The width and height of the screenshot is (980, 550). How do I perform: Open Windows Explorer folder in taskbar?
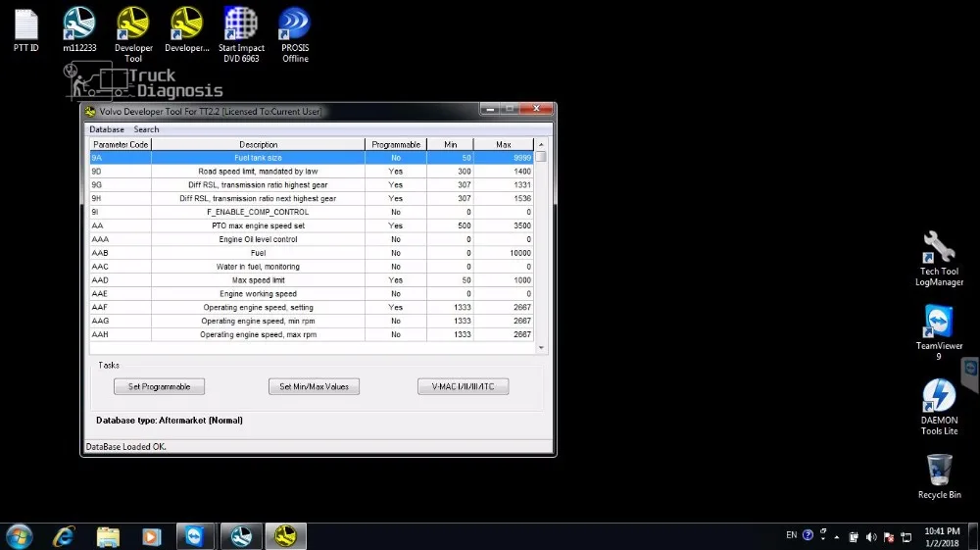click(x=108, y=537)
